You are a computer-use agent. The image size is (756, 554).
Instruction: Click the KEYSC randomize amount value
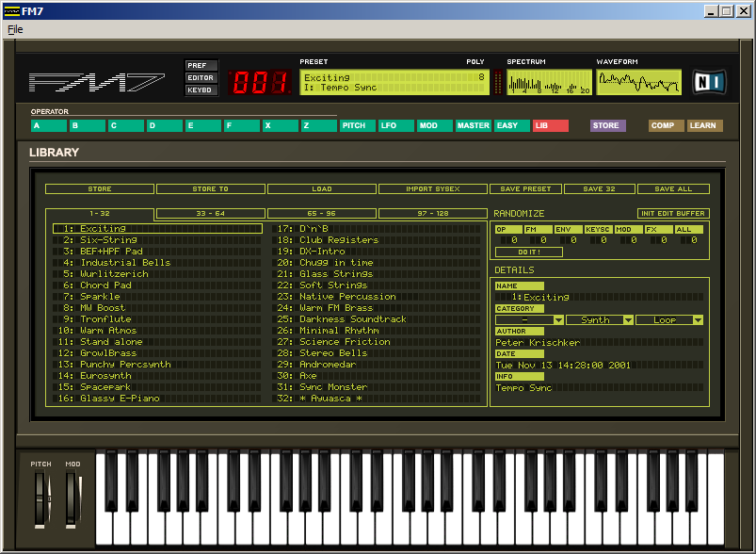[600, 240]
